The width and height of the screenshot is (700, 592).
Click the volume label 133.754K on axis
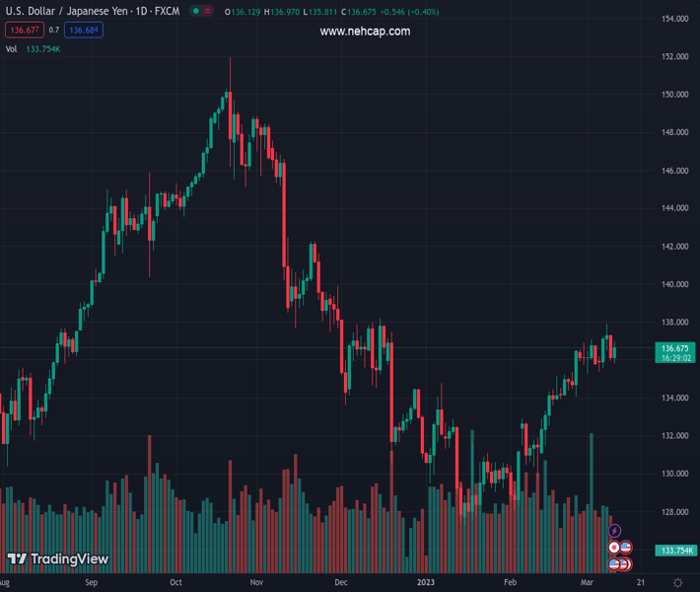tap(677, 551)
